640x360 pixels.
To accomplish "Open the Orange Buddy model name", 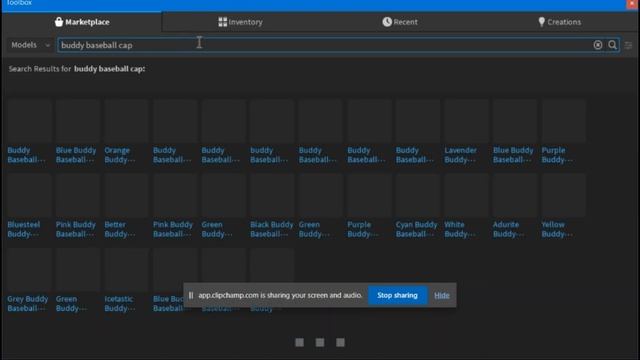I will click(120, 155).
